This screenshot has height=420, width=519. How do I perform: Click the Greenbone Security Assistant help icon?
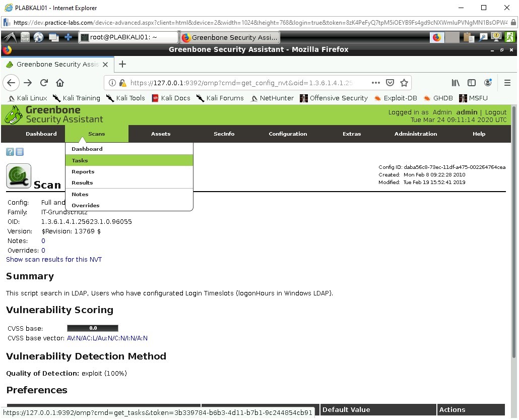(x=9, y=151)
